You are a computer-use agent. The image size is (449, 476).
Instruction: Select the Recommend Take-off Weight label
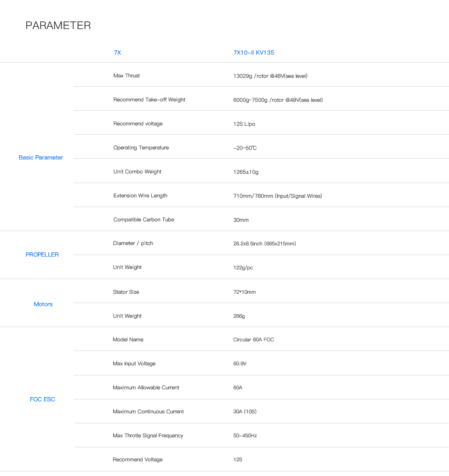149,100
